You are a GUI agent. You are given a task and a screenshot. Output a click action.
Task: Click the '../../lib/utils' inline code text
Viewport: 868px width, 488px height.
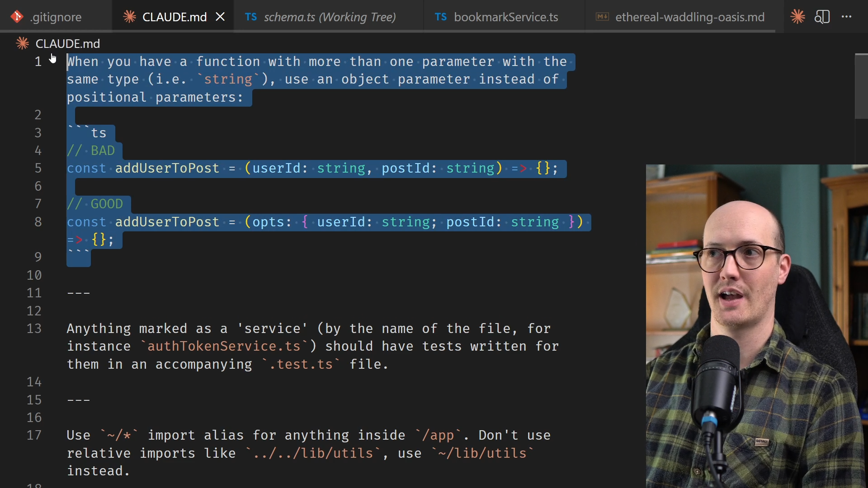tap(312, 453)
